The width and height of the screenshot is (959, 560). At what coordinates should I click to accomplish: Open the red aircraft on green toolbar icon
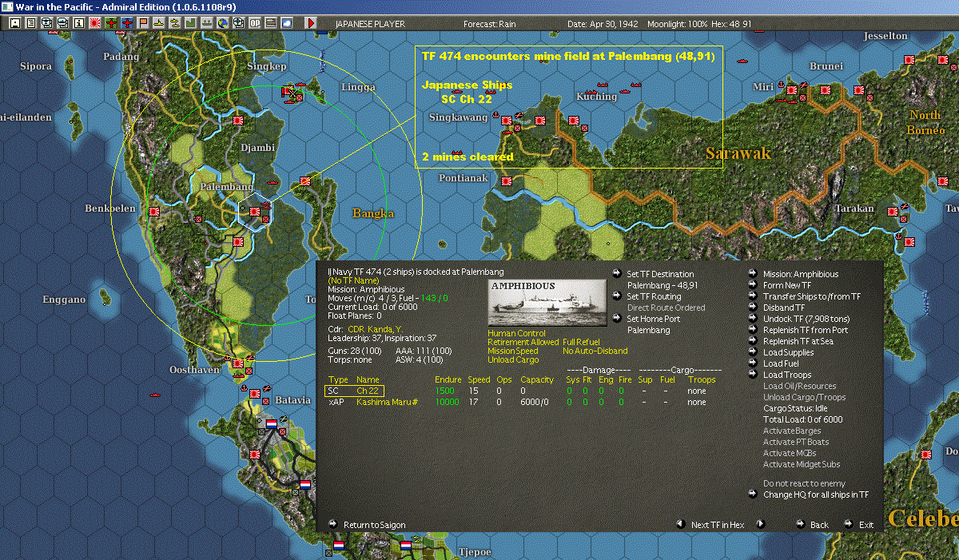110,23
